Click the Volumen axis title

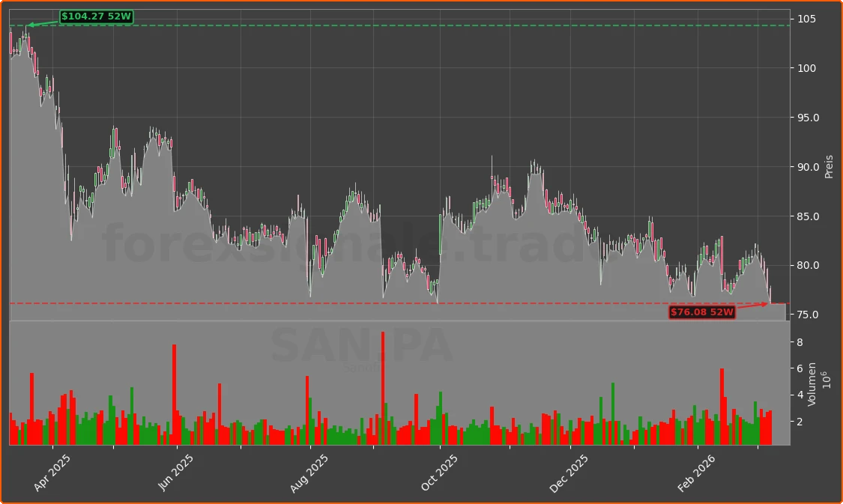click(x=812, y=383)
